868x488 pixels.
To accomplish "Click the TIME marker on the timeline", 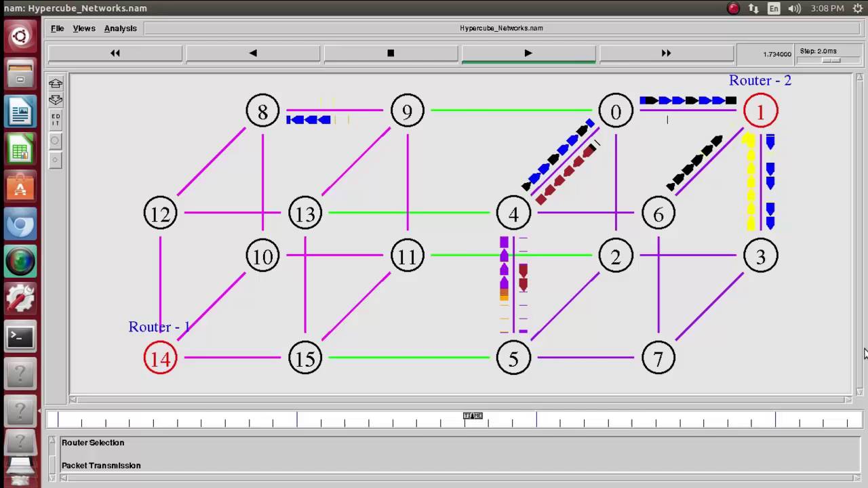I will tap(473, 415).
